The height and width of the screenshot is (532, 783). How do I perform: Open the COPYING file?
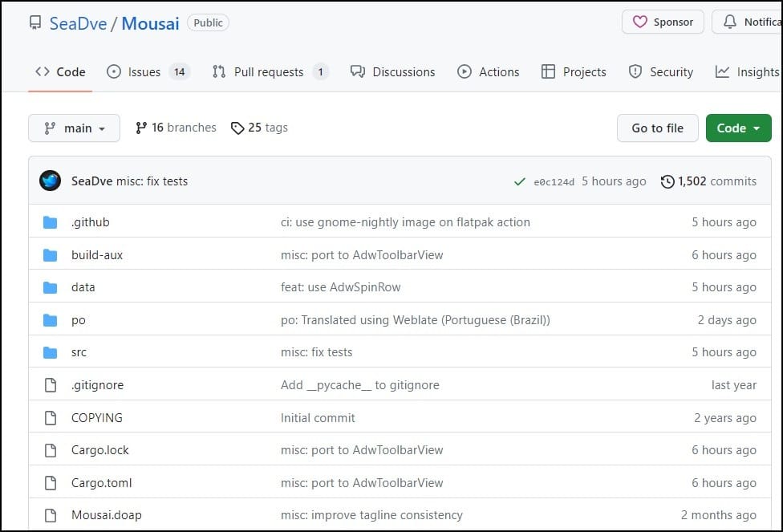click(97, 417)
